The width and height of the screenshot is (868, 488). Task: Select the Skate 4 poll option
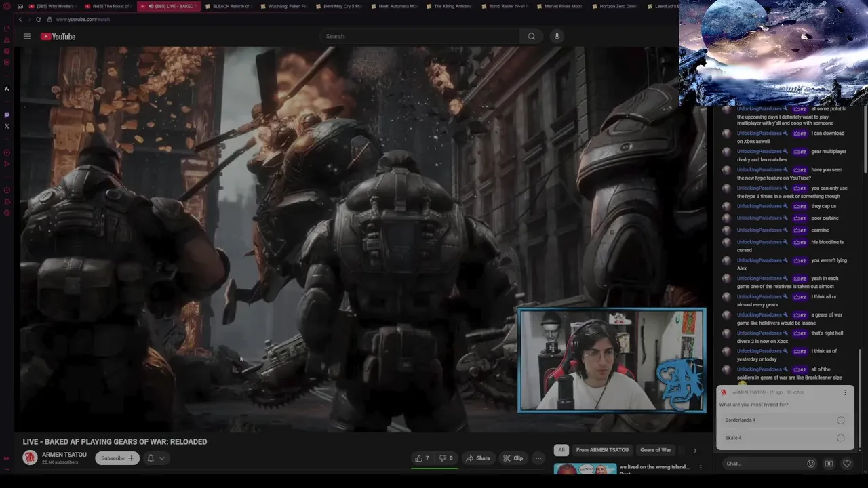click(x=785, y=438)
